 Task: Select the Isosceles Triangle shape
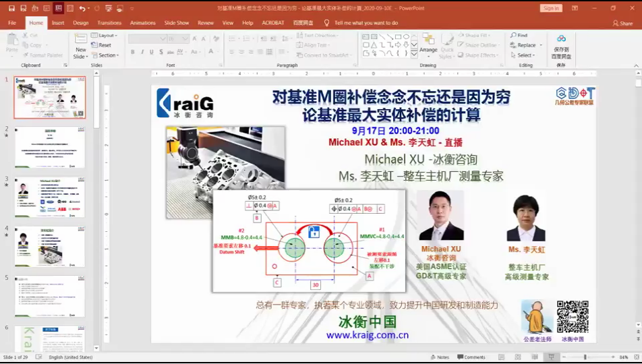[374, 45]
